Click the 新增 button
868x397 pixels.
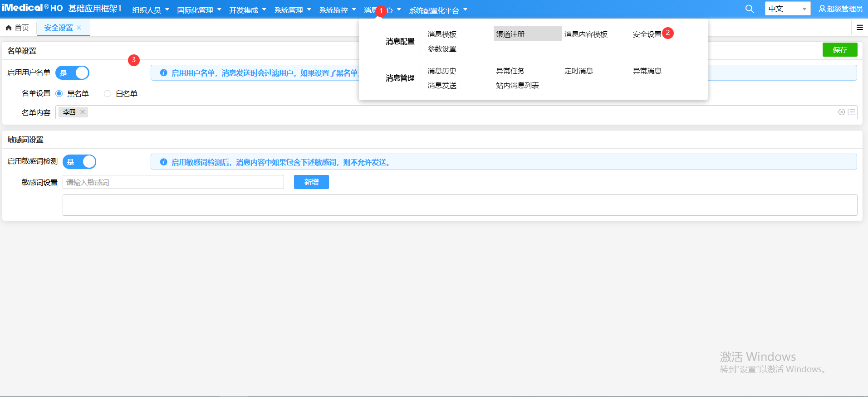(x=311, y=182)
